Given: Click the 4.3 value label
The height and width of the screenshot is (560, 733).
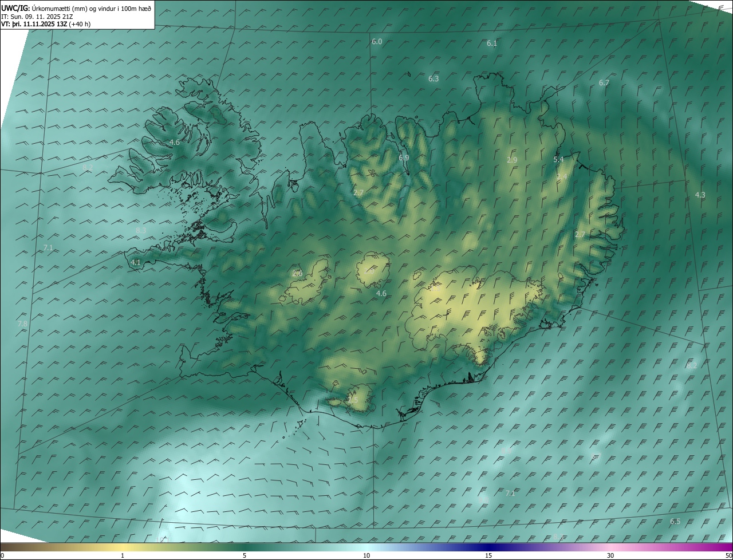Looking at the screenshot, I should coord(700,195).
